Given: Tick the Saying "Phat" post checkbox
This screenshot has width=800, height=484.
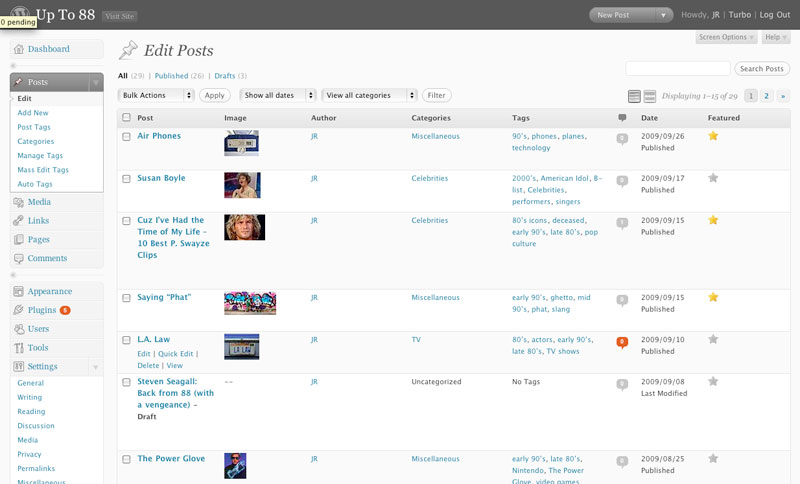Looking at the screenshot, I should (x=127, y=298).
